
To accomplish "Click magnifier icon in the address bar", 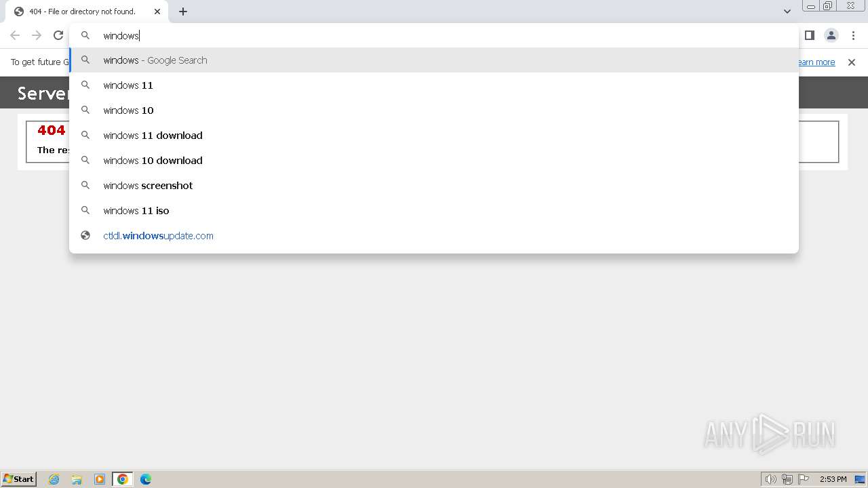I will (x=85, y=35).
